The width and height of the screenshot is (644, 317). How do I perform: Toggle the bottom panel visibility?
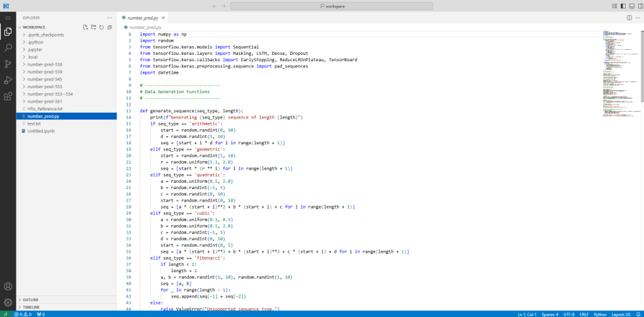click(x=631, y=6)
